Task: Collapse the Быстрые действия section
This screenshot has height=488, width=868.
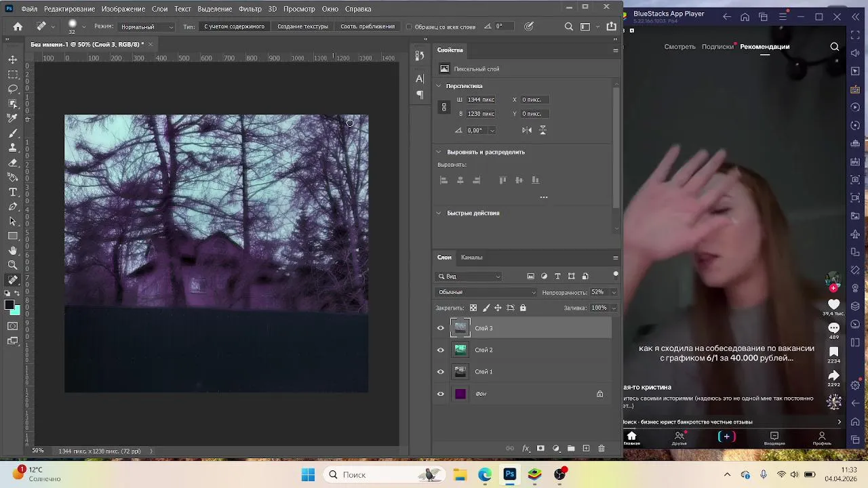Action: click(x=439, y=213)
